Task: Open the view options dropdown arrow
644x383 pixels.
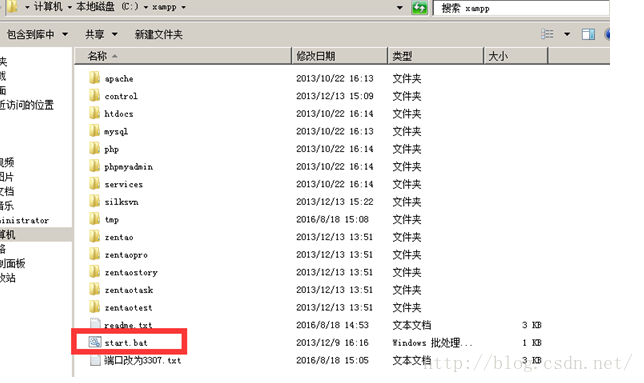Action: click(x=567, y=34)
